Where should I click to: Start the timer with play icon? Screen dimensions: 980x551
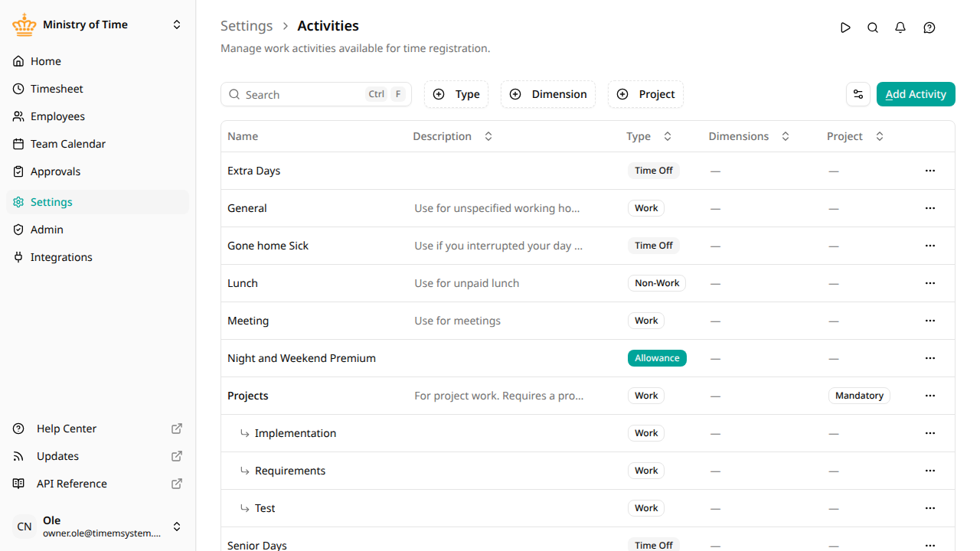click(845, 28)
